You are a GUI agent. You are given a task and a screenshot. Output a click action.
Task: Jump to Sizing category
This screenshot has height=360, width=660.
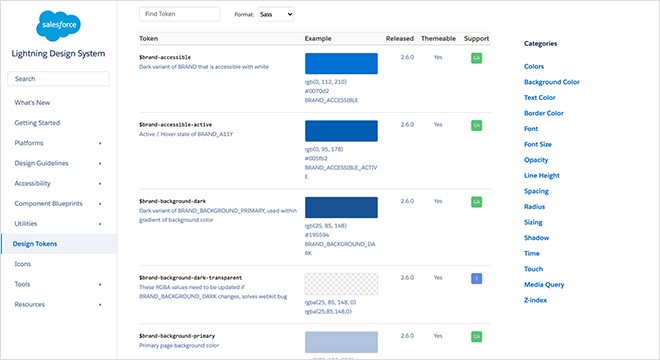pos(533,222)
